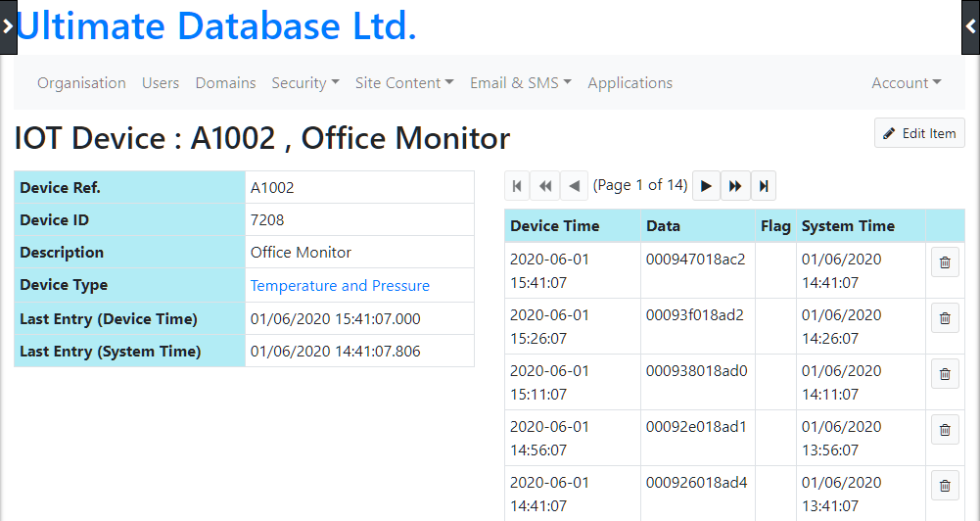Screen dimensions: 980x521
Task: Open the Security dropdown menu
Action: [305, 82]
